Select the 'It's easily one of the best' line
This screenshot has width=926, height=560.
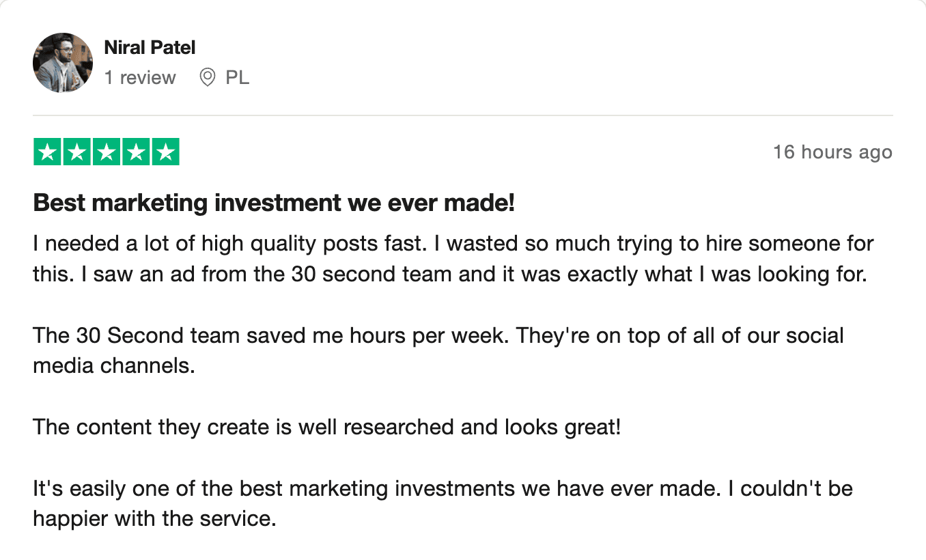click(x=443, y=489)
